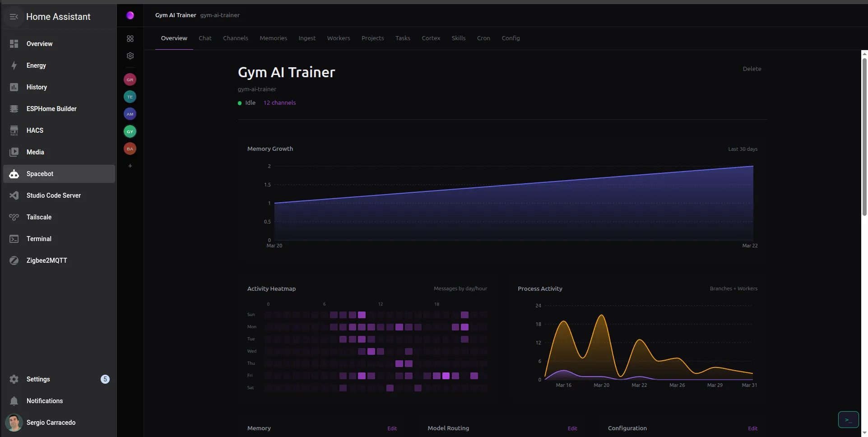
Task: Open Zigbee2MQTT from the sidebar
Action: (x=46, y=260)
